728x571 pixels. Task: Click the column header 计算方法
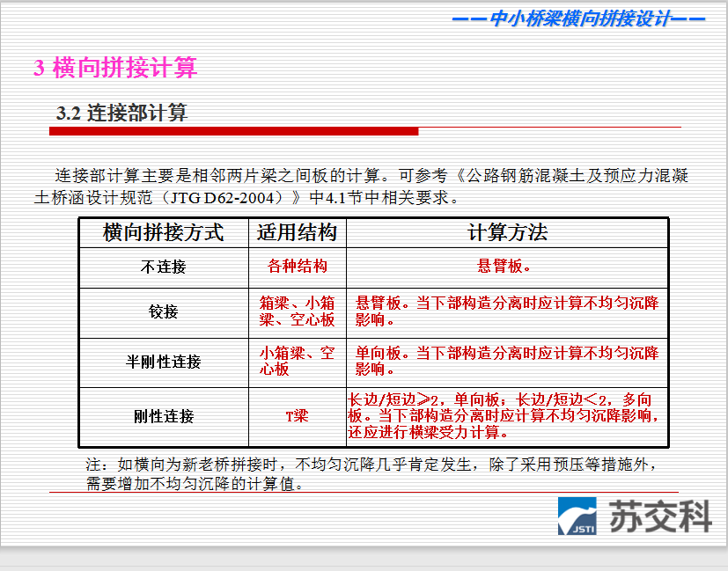coord(507,232)
